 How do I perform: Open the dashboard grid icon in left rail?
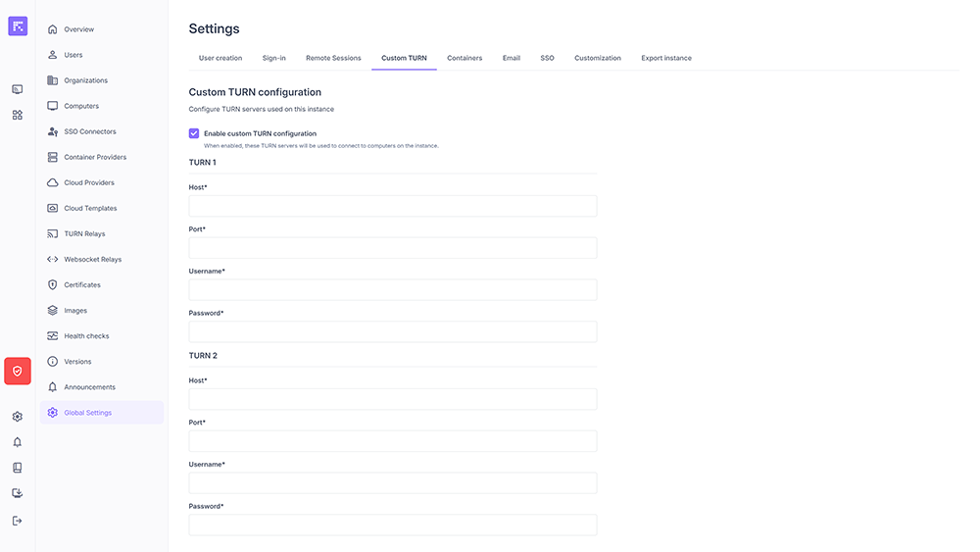pos(18,115)
